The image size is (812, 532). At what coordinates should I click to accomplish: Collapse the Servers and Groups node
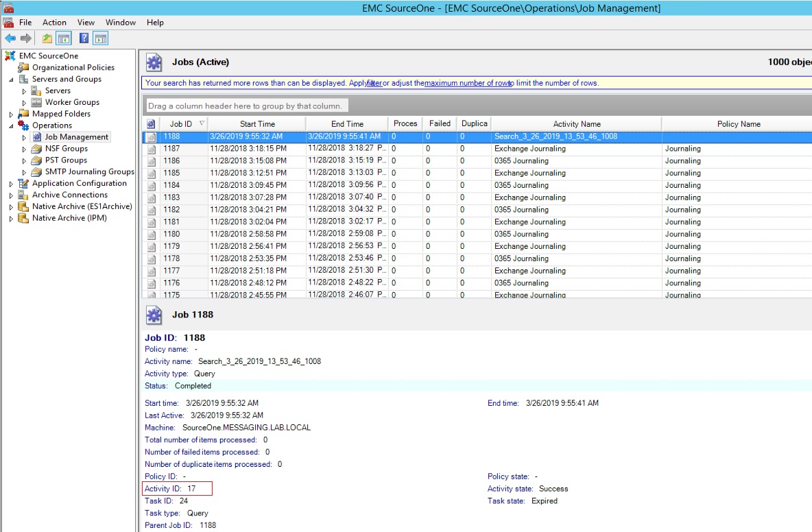coord(11,79)
